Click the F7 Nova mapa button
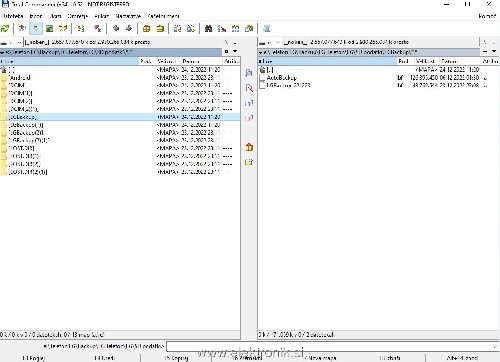This screenshot has height=362, width=500. 320,358
